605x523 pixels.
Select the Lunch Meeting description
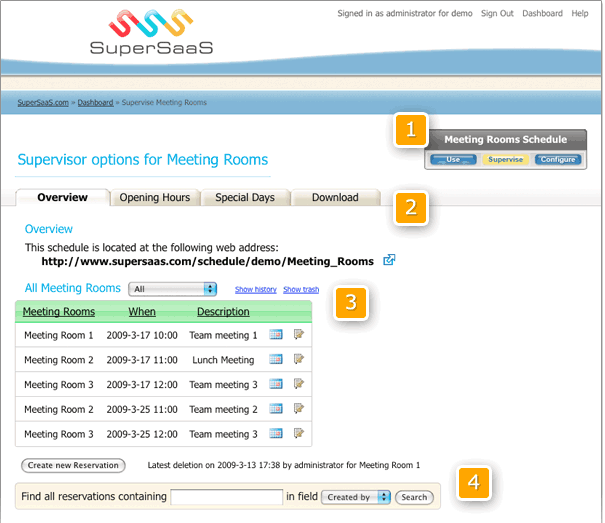[x=223, y=360]
